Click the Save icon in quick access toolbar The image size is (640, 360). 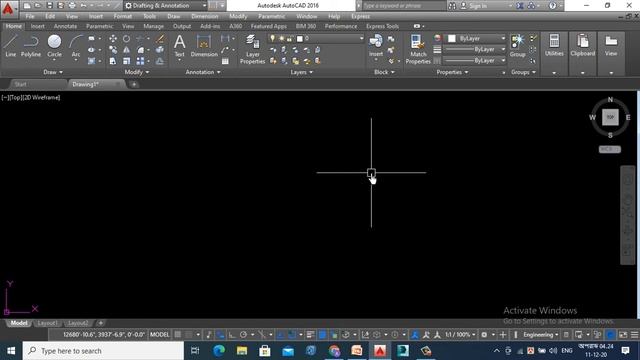tap(49, 6)
